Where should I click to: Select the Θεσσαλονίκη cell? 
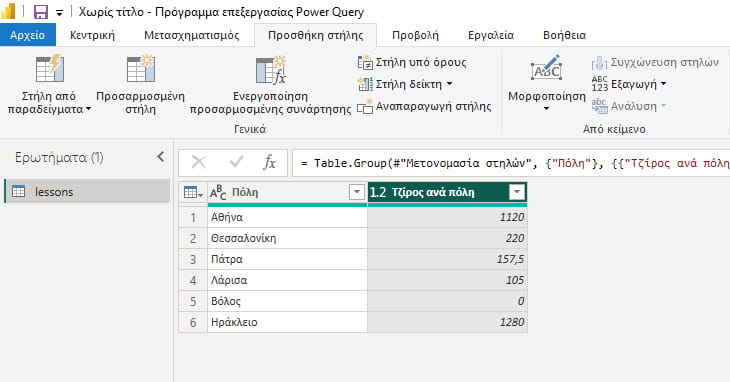(287, 238)
